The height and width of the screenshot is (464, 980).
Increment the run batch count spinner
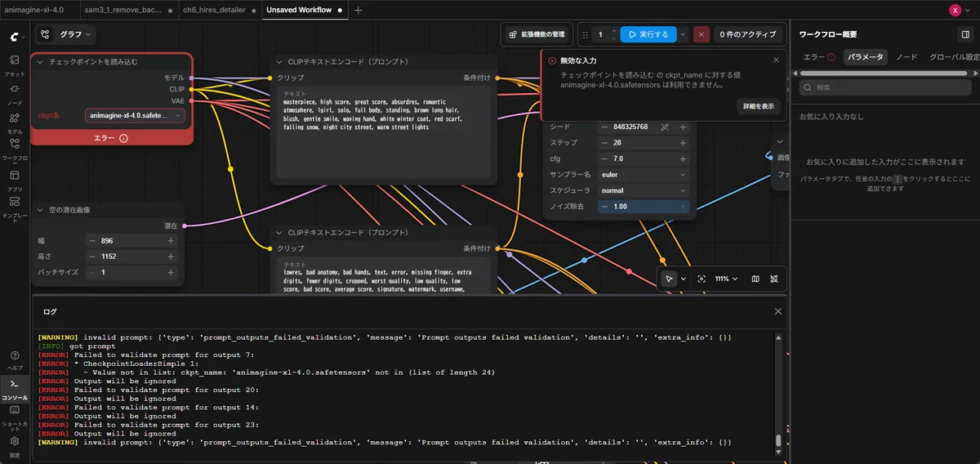(x=613, y=32)
